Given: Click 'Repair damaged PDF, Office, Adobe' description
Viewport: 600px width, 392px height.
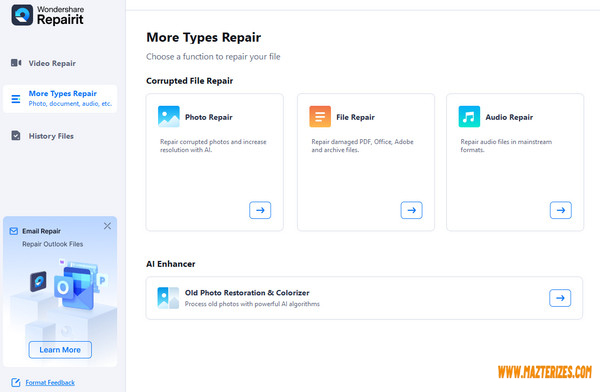Looking at the screenshot, I should pos(362,145).
